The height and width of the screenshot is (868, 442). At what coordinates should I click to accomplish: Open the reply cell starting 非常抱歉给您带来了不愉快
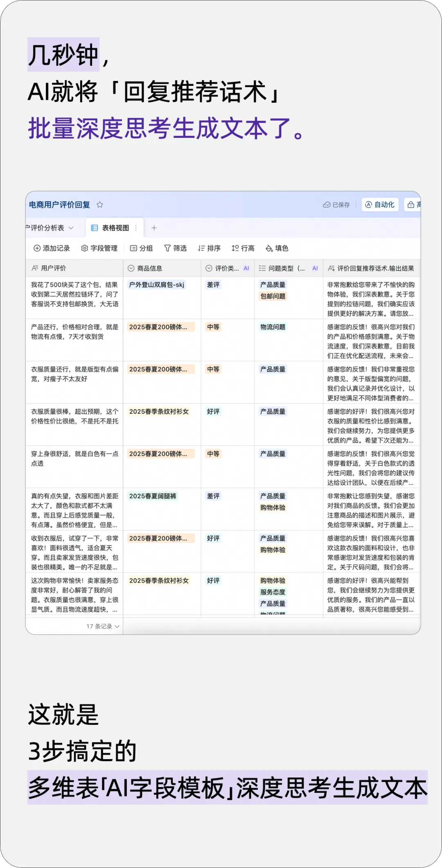(x=371, y=298)
